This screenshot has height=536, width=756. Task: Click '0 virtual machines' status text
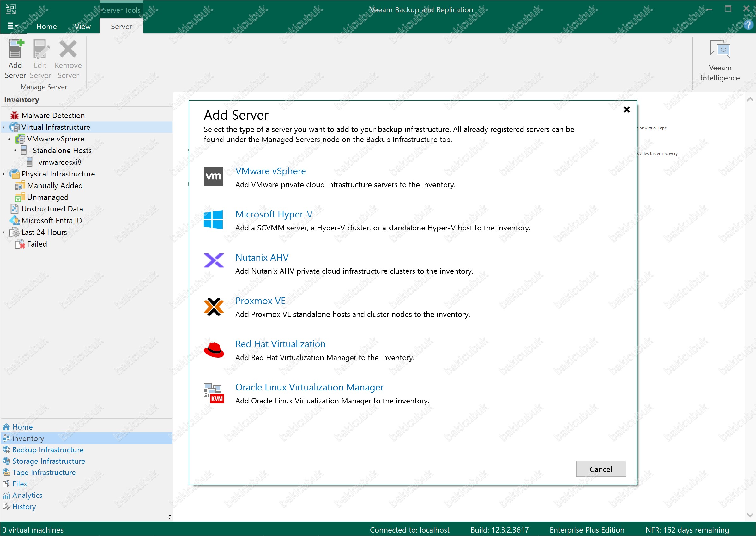tap(33, 530)
